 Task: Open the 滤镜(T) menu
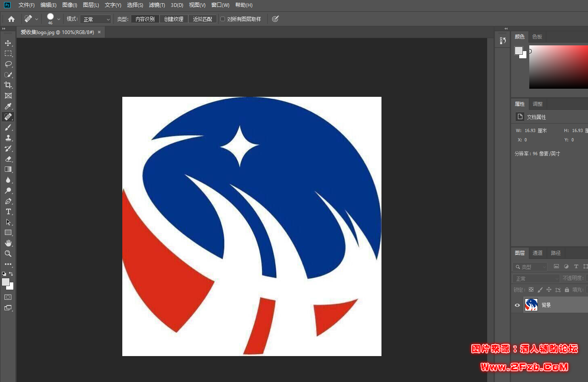(157, 5)
